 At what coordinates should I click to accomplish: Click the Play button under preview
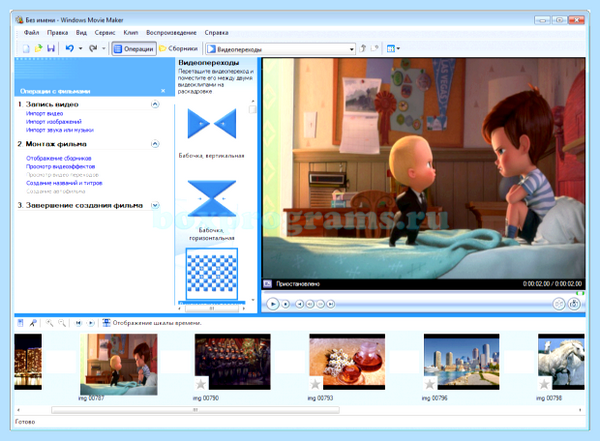tap(272, 304)
